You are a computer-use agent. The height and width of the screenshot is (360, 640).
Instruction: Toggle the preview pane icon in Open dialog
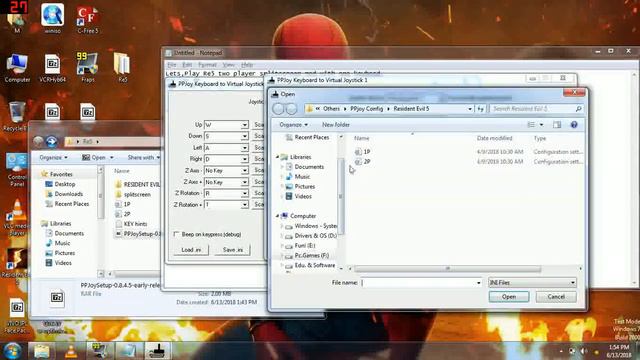click(557, 125)
